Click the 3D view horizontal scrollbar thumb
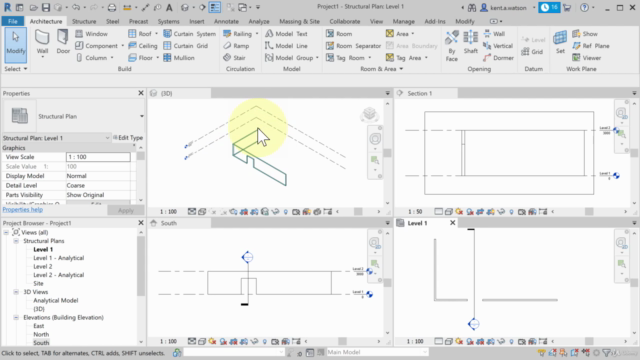The image size is (640, 360). (358, 211)
